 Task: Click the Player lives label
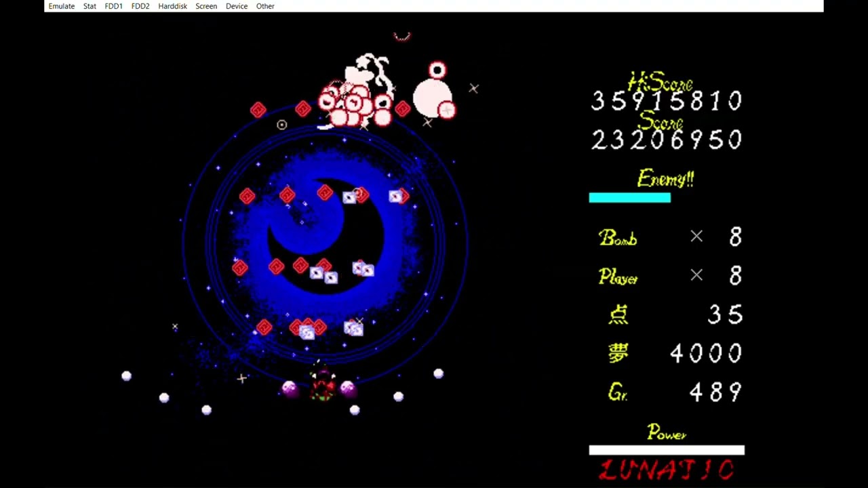pyautogui.click(x=618, y=277)
